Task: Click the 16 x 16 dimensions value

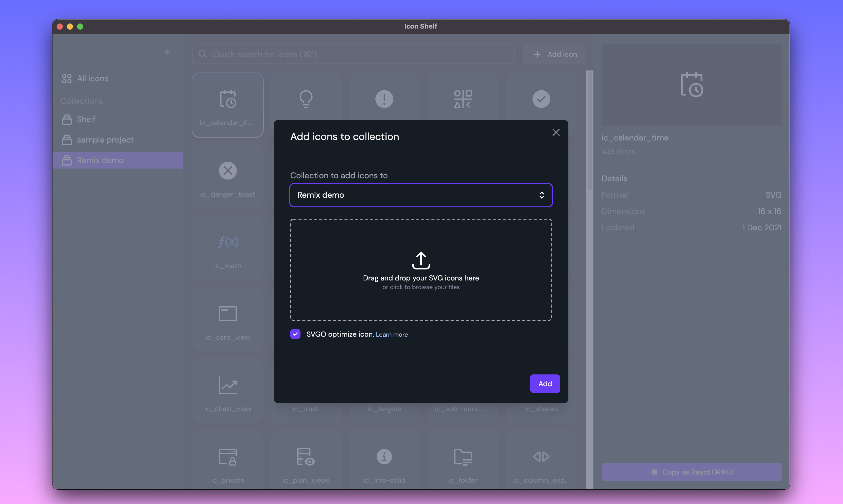Action: (769, 211)
